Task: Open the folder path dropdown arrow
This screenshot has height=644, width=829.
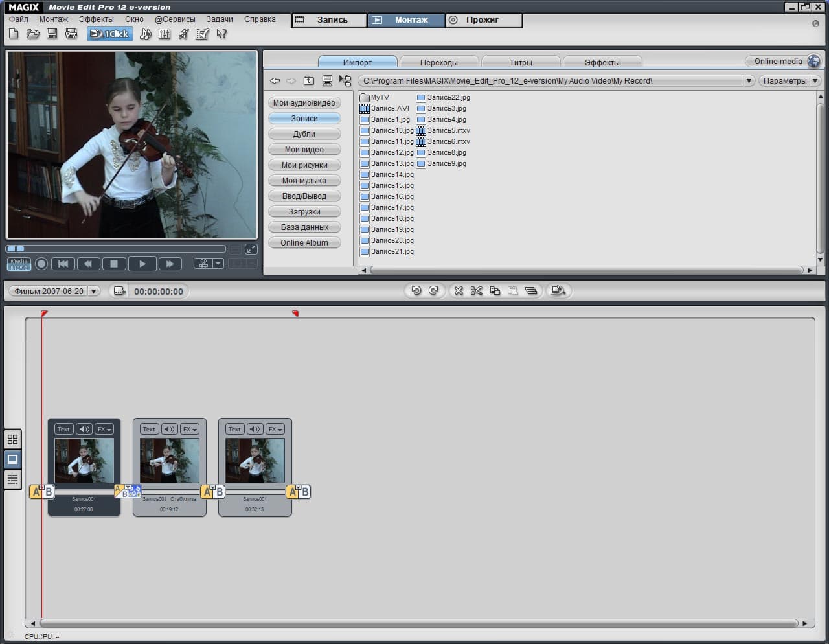Action: pyautogui.click(x=749, y=81)
